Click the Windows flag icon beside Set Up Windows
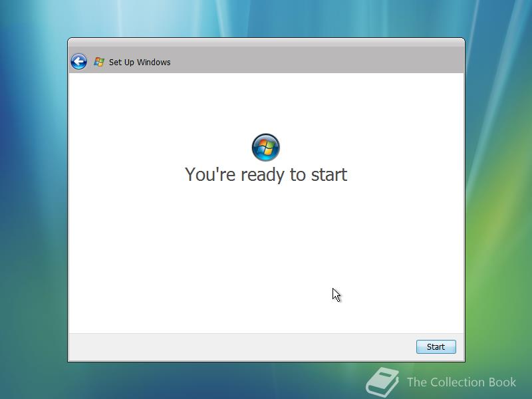Image resolution: width=532 pixels, height=399 pixels. tap(99, 62)
